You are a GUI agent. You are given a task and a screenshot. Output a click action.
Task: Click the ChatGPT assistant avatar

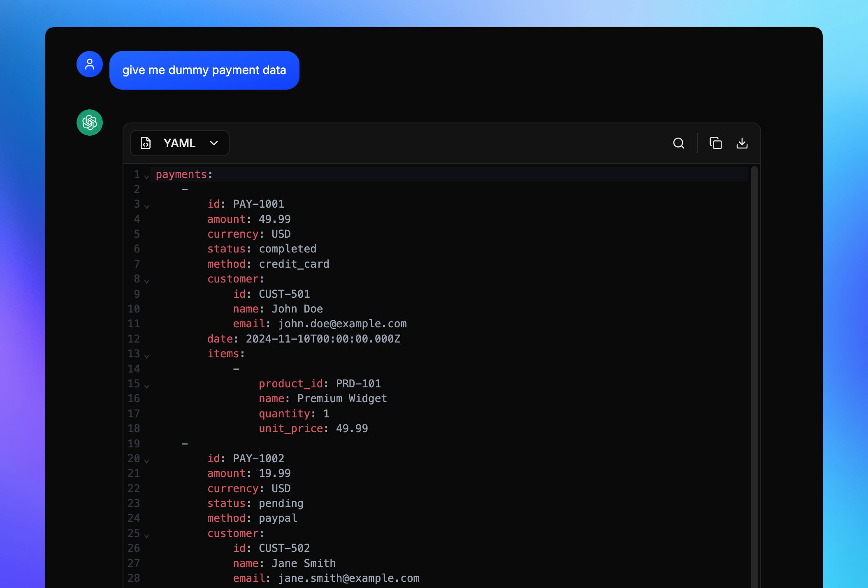click(90, 123)
